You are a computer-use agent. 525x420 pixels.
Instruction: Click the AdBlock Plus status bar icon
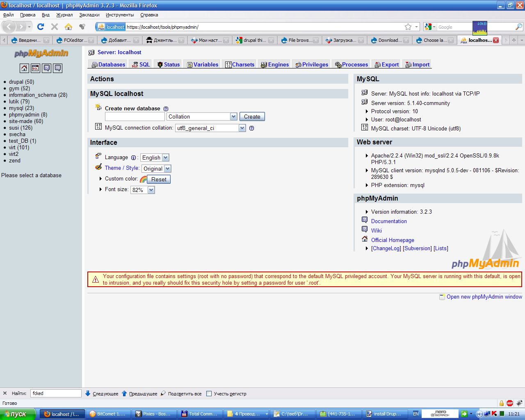coord(510,403)
